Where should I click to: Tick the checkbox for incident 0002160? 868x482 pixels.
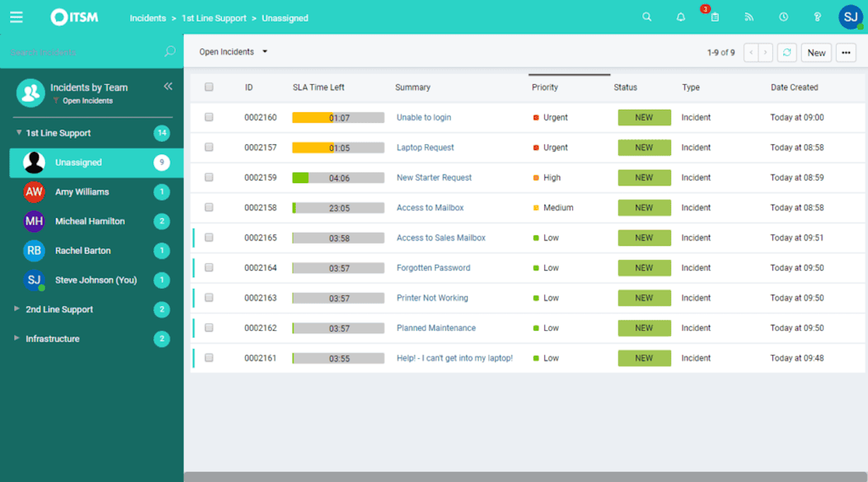(209, 117)
